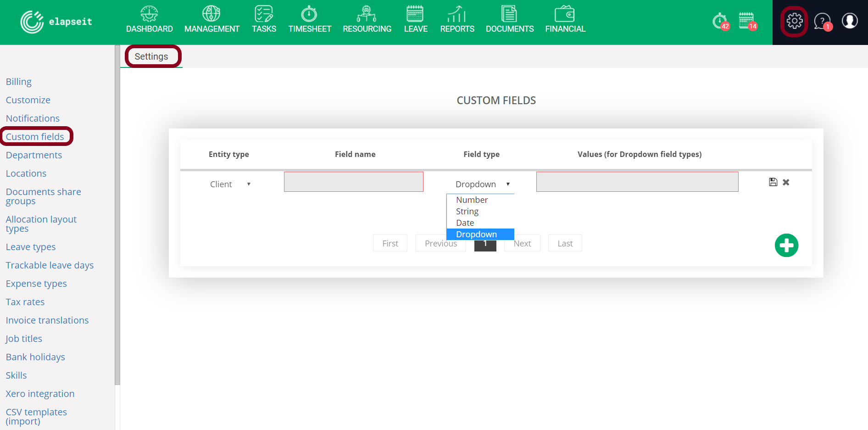Open Expense types settings

[x=36, y=284]
